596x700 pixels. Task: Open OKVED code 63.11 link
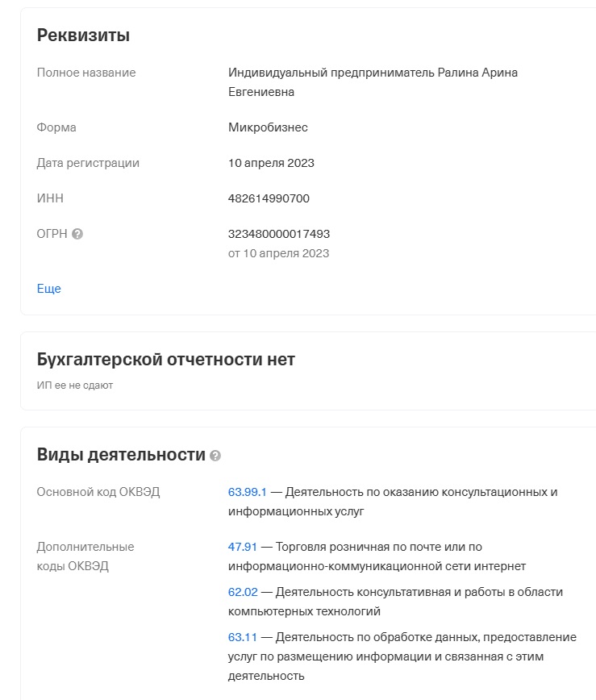pos(242,637)
